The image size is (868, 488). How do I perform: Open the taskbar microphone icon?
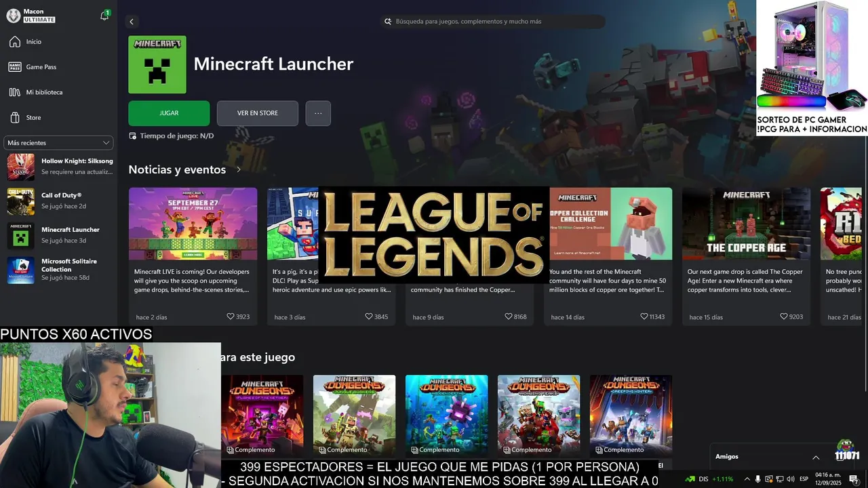pos(758,479)
